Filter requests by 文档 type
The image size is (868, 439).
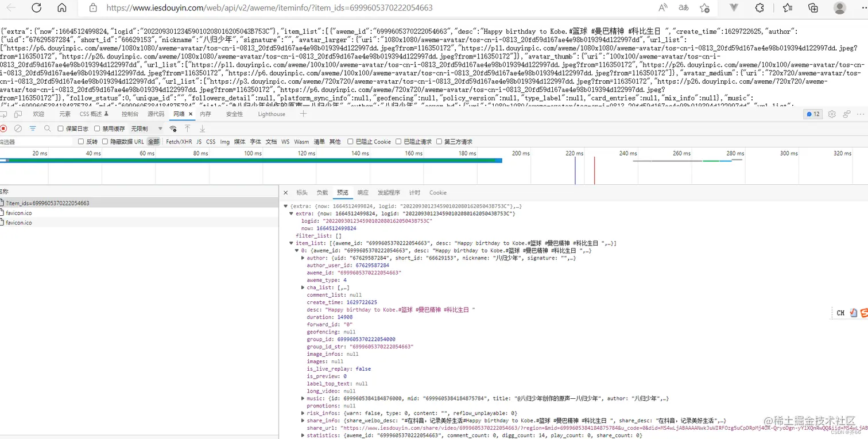pos(271,142)
